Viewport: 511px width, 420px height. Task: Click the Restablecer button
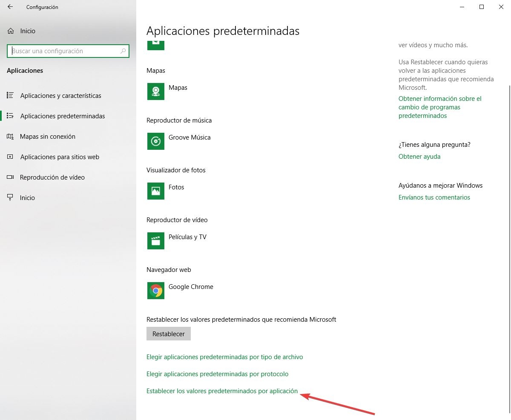tap(169, 334)
